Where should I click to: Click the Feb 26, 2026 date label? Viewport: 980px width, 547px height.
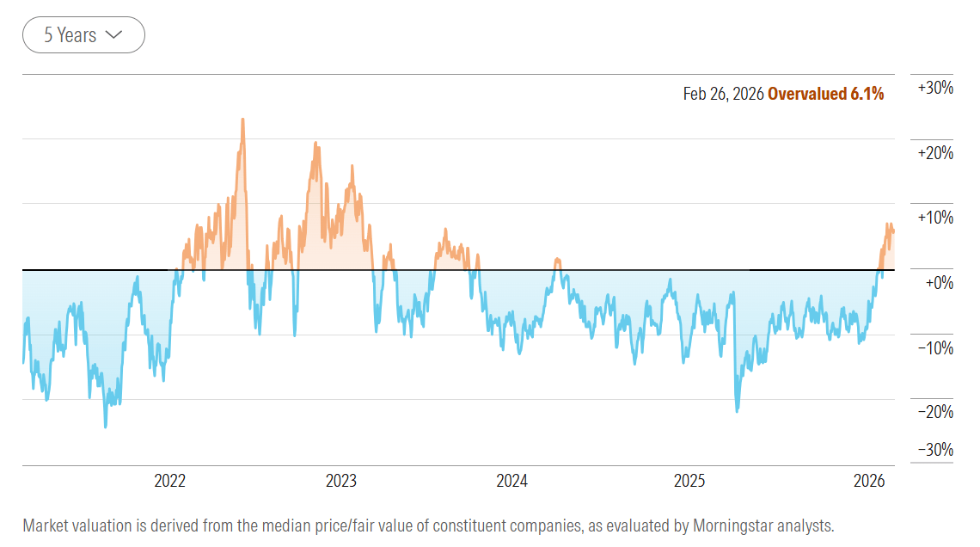tap(722, 94)
